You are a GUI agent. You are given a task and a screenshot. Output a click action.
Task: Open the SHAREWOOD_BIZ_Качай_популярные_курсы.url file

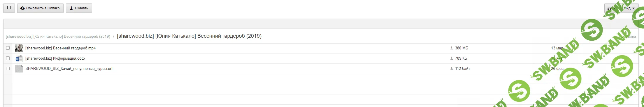pos(69,68)
